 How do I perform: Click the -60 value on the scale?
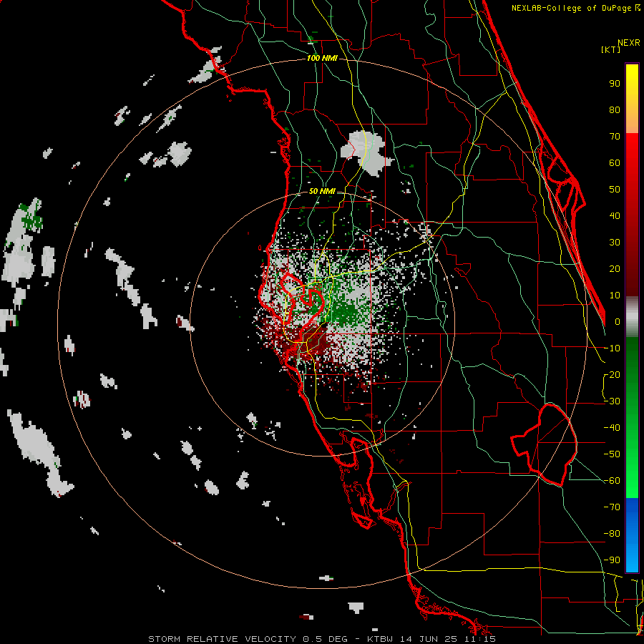pyautogui.click(x=612, y=481)
